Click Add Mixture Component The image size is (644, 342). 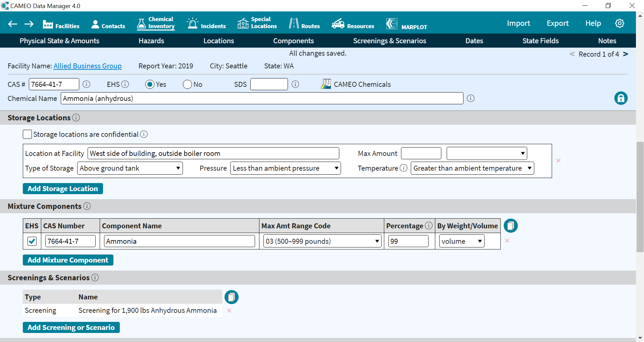(68, 260)
